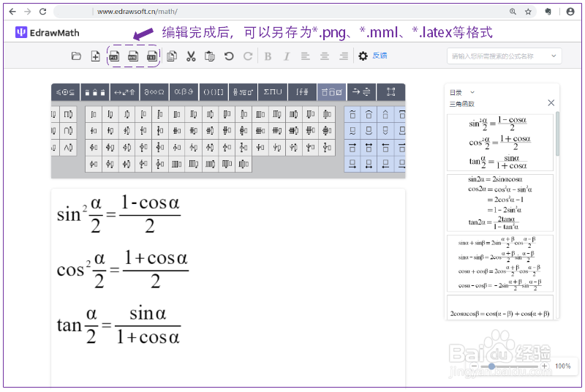This screenshot has width=585, height=392.
Task: Open summation tab ΣΠ∪
Action: 273,92
